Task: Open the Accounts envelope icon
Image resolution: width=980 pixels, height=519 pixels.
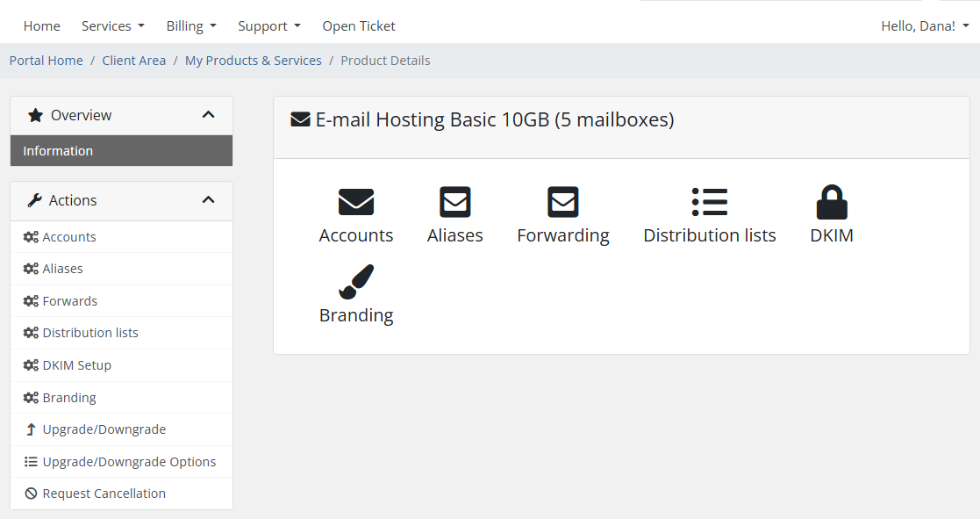Action: click(355, 202)
